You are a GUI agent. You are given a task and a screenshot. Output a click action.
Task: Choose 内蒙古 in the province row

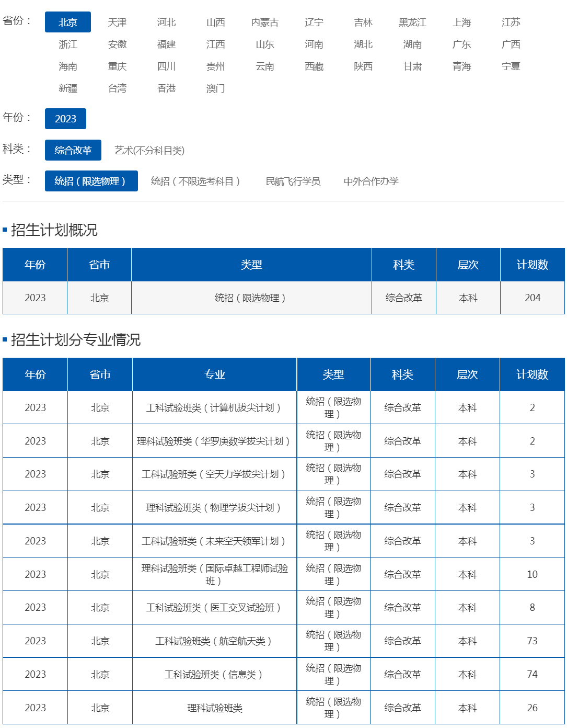(x=265, y=22)
